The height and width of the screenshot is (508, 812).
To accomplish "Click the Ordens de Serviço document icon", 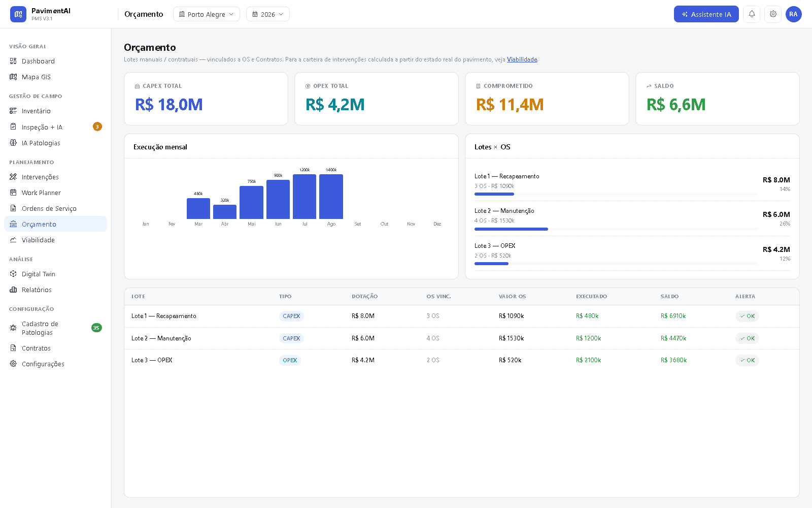I will coord(13,208).
